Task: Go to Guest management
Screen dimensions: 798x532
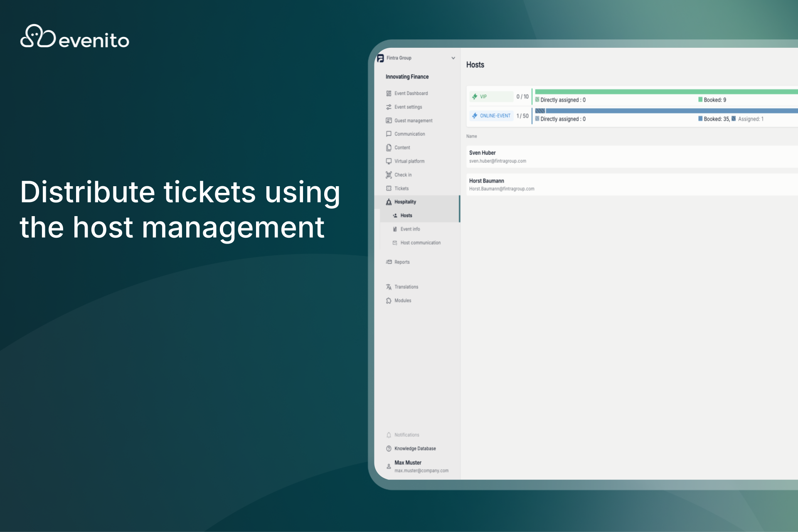Action: (413, 121)
